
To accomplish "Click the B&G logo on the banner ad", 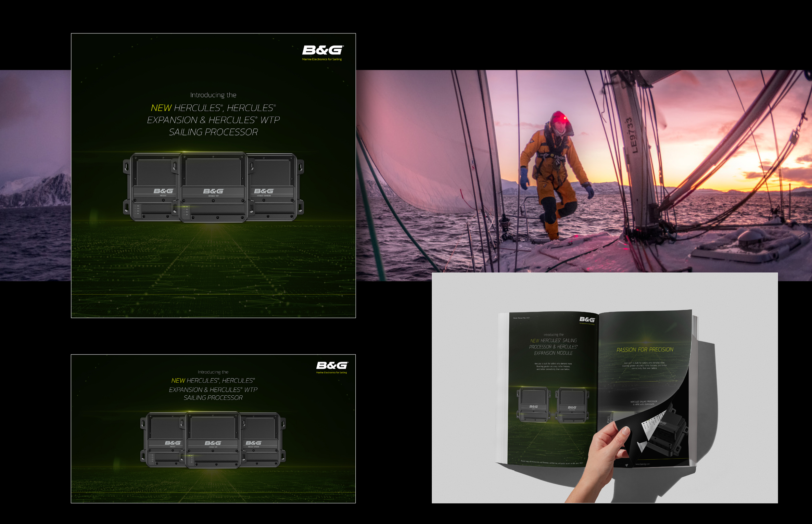I will (332, 365).
